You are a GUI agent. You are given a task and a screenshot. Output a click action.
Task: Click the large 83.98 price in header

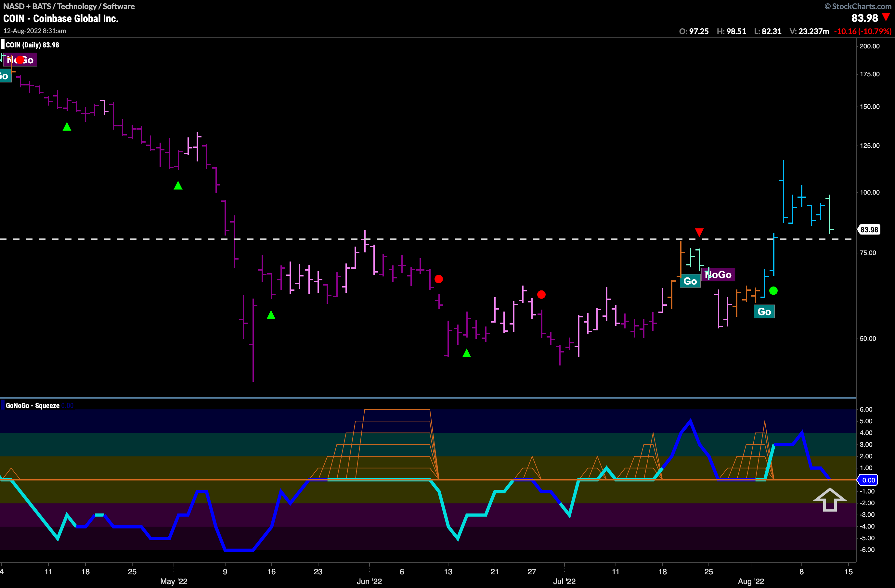tap(864, 18)
